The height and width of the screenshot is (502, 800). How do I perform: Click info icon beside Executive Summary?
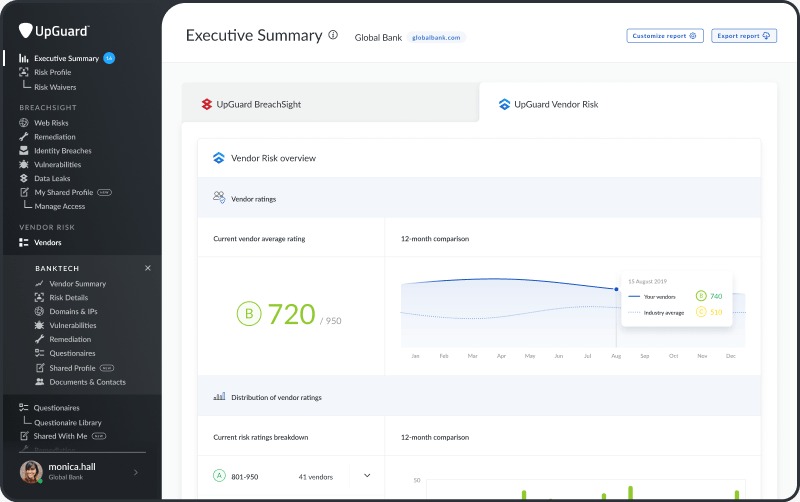coord(333,35)
